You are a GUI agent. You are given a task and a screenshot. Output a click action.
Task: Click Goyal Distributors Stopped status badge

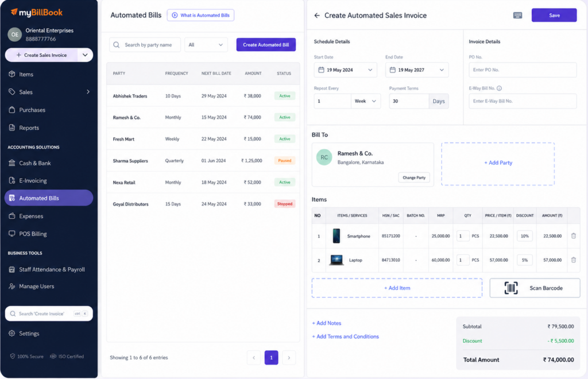tap(285, 204)
